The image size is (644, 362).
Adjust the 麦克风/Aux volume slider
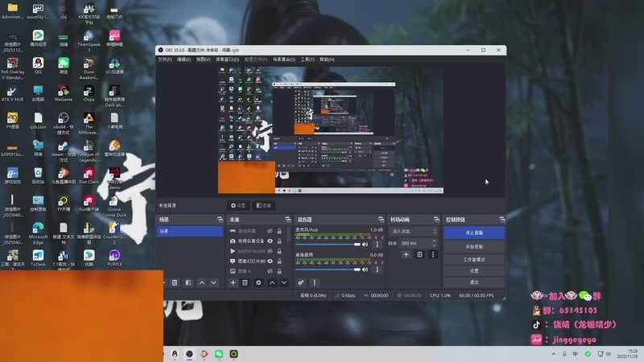(328, 245)
